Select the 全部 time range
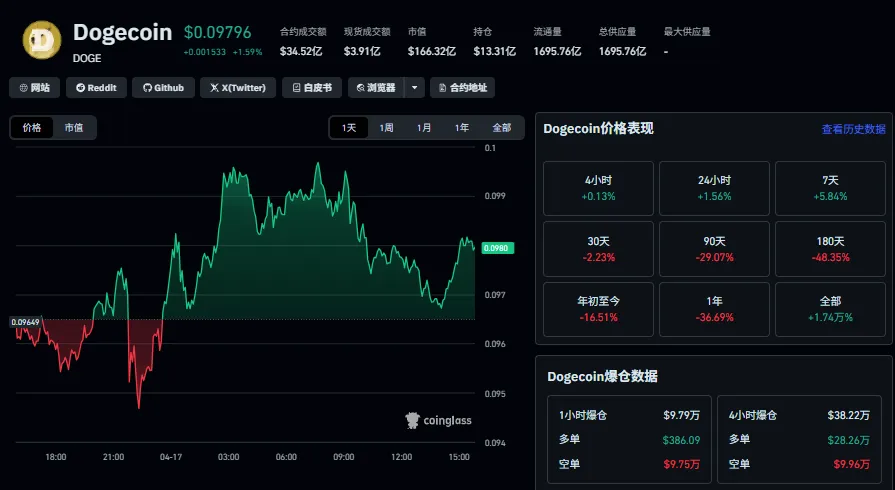The height and width of the screenshot is (490, 895). point(502,128)
